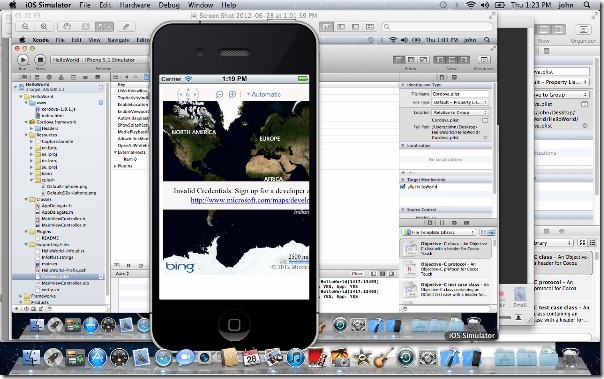Click the Bing map zoom-out minus icon
The image size is (604, 379).
point(219,94)
